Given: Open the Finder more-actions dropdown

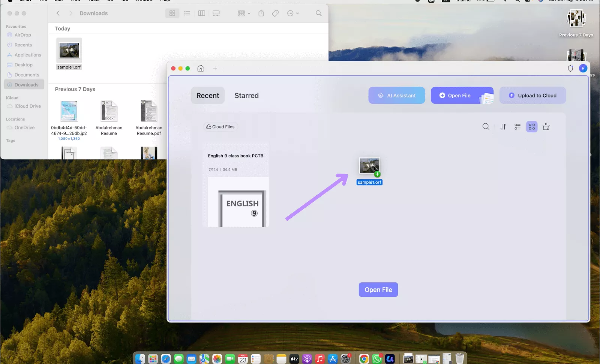Looking at the screenshot, I should [x=293, y=13].
